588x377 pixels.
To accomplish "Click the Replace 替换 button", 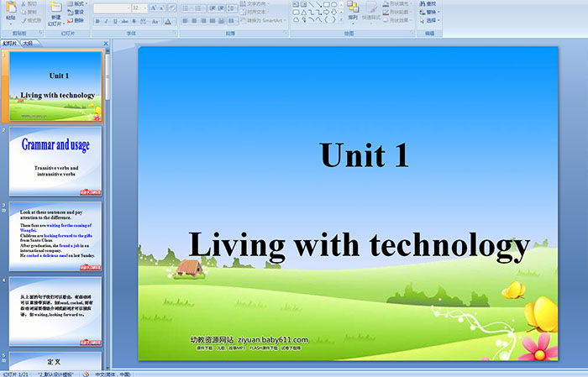I will coord(430,12).
